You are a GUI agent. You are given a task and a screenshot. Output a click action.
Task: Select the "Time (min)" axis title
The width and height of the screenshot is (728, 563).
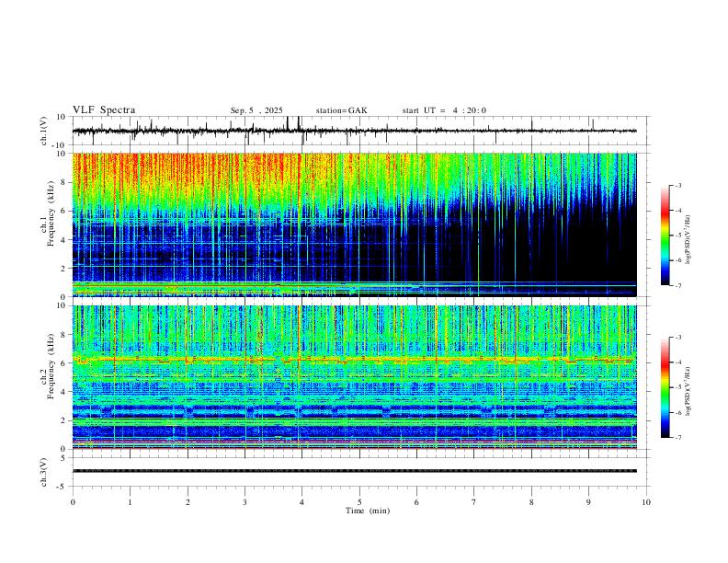[368, 511]
